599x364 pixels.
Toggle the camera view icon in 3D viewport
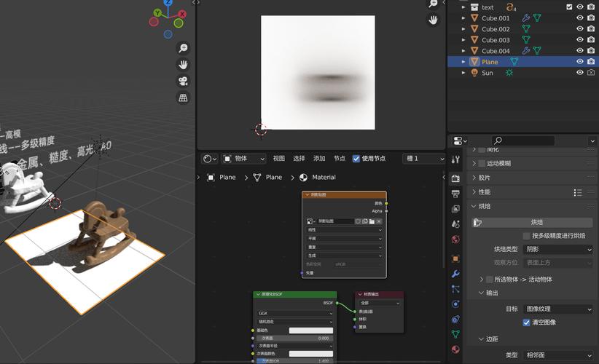pos(184,81)
